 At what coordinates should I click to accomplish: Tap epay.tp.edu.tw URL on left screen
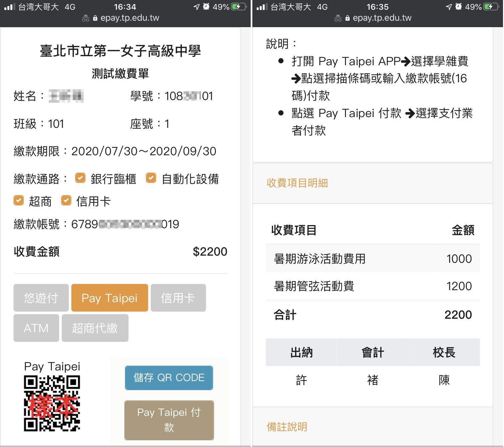(130, 18)
